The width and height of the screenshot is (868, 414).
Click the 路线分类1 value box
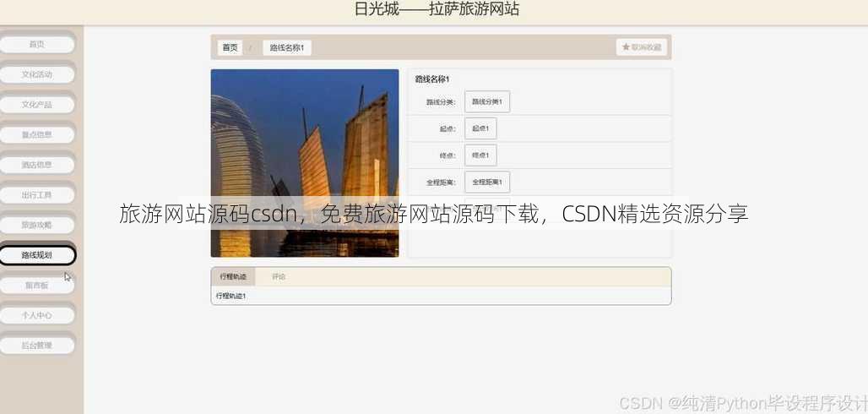click(487, 102)
